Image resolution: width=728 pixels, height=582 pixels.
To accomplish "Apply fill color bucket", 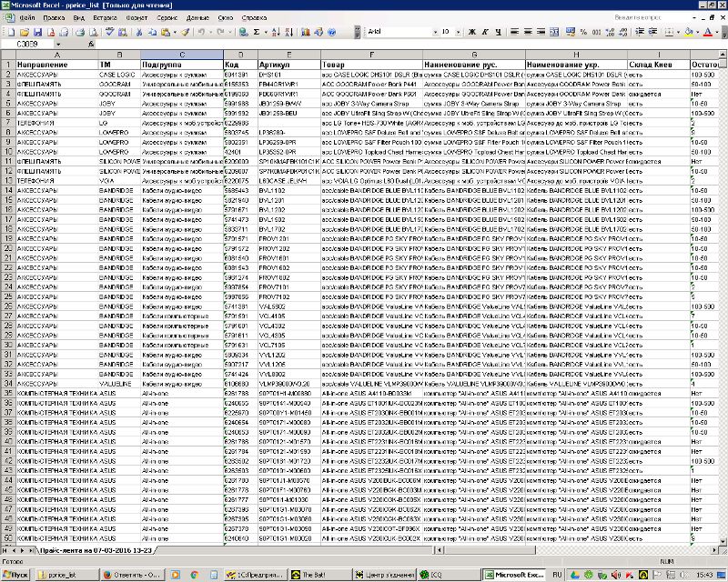I will (689, 32).
